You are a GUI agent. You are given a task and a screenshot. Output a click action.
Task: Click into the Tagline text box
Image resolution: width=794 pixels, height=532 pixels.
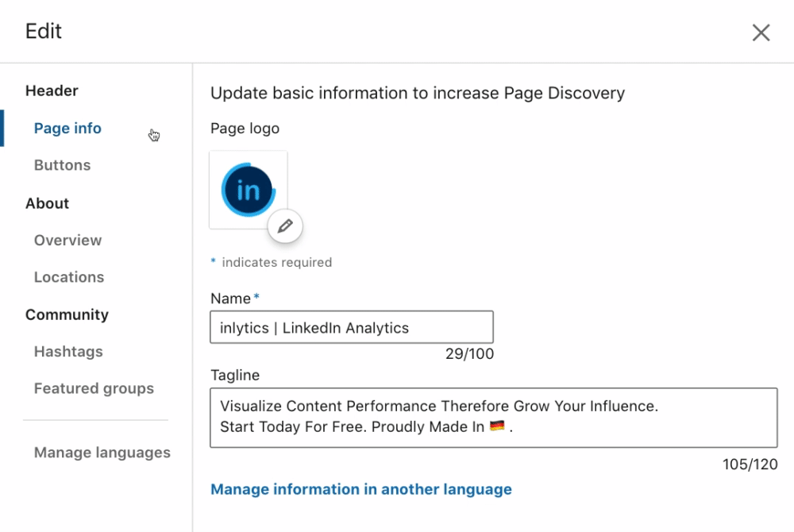pyautogui.click(x=494, y=418)
